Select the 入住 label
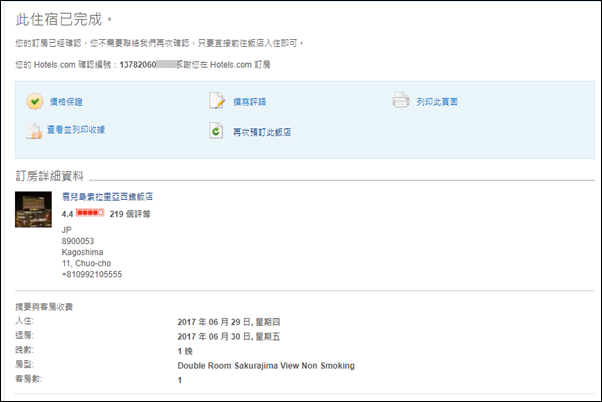 coord(25,321)
